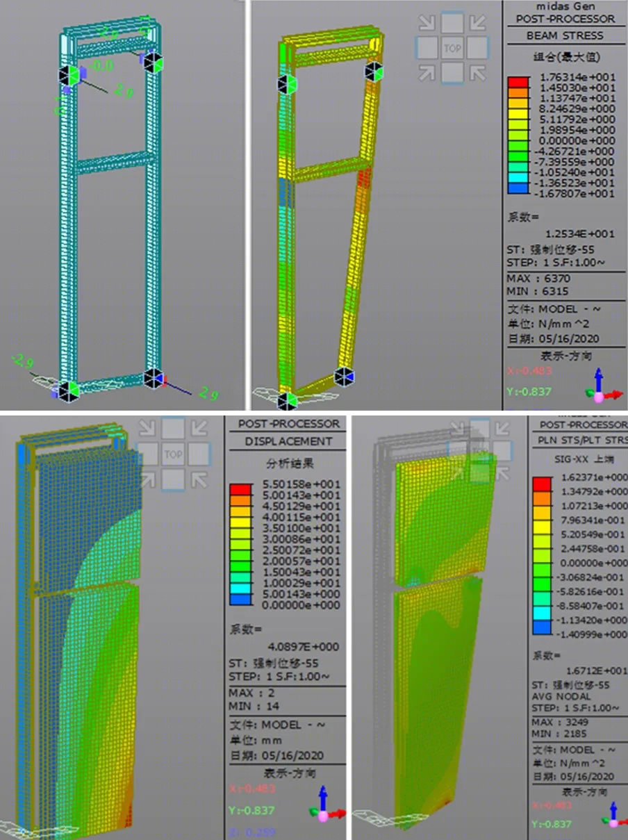This screenshot has width=628, height=840.
Task: Click red swatch in SIG-XX legend
Action: click(542, 484)
